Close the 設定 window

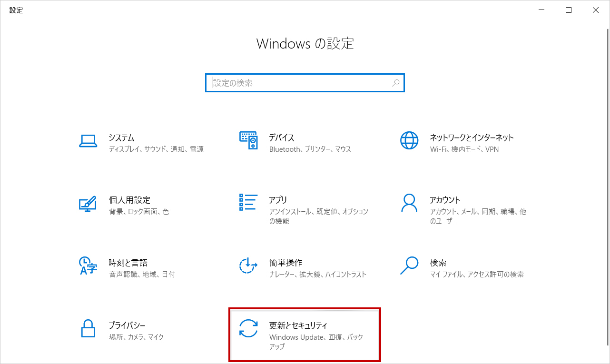click(x=596, y=10)
